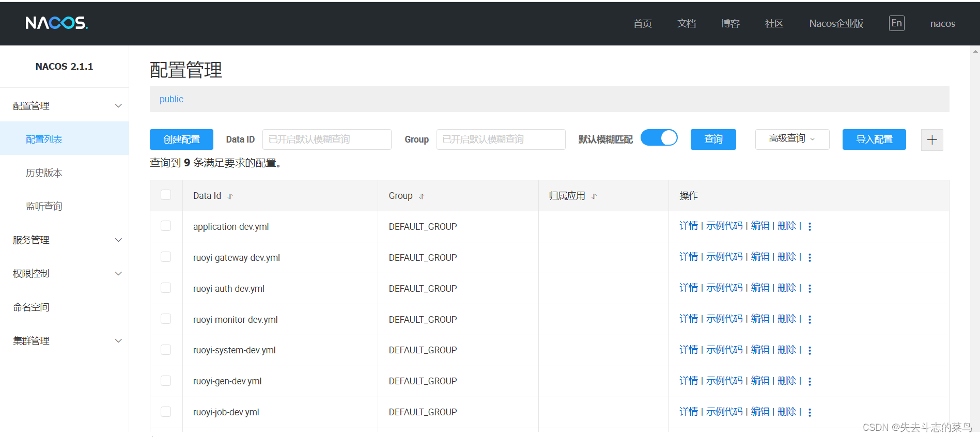
Task: Click the plus icon beside 导入配置
Action: [x=932, y=140]
